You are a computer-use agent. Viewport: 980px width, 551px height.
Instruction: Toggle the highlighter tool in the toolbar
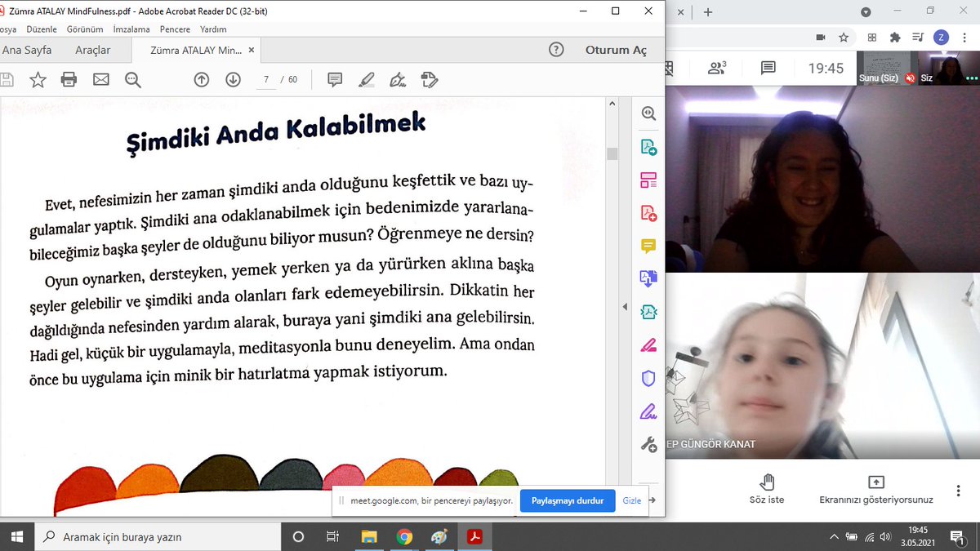(366, 79)
